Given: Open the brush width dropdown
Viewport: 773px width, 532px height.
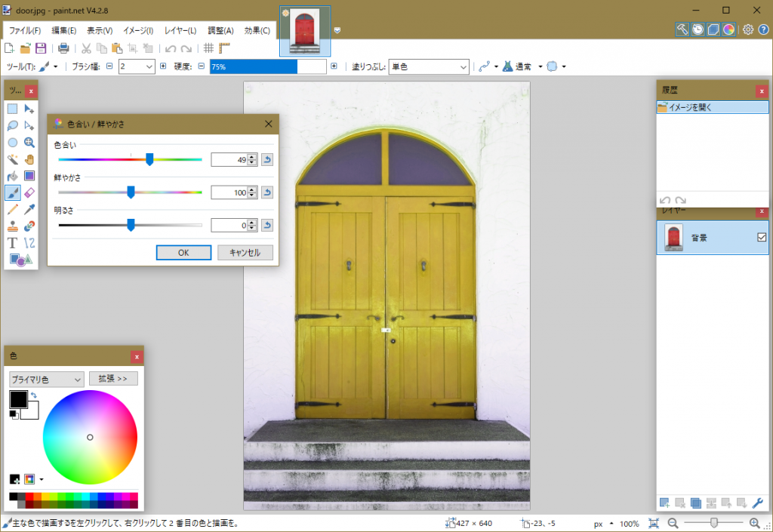Looking at the screenshot, I should [149, 66].
